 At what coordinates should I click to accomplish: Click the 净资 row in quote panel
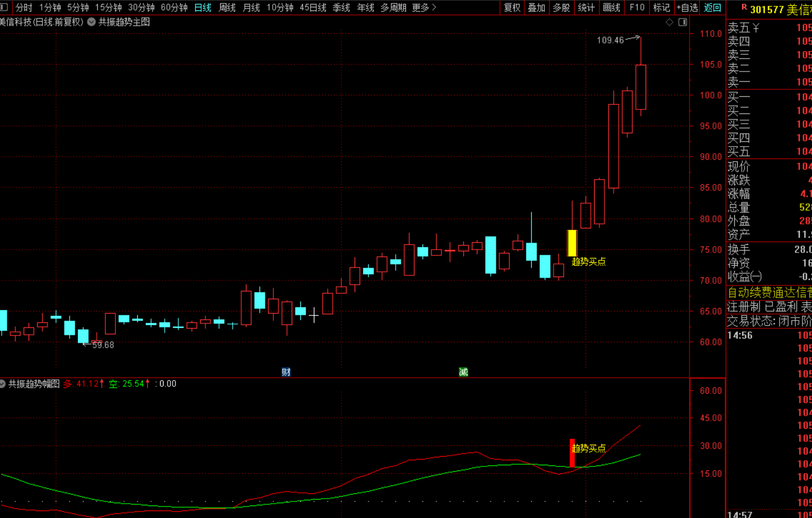[769, 263]
